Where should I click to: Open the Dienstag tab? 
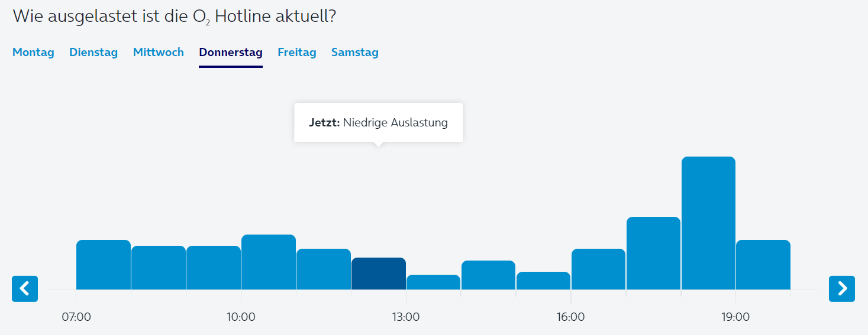[x=93, y=53]
